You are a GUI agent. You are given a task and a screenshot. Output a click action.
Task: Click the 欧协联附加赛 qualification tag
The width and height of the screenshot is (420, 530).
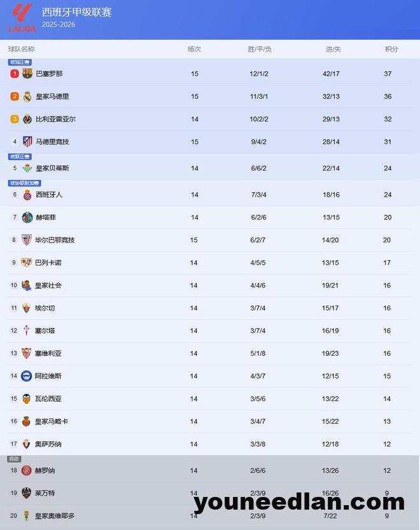tap(24, 183)
